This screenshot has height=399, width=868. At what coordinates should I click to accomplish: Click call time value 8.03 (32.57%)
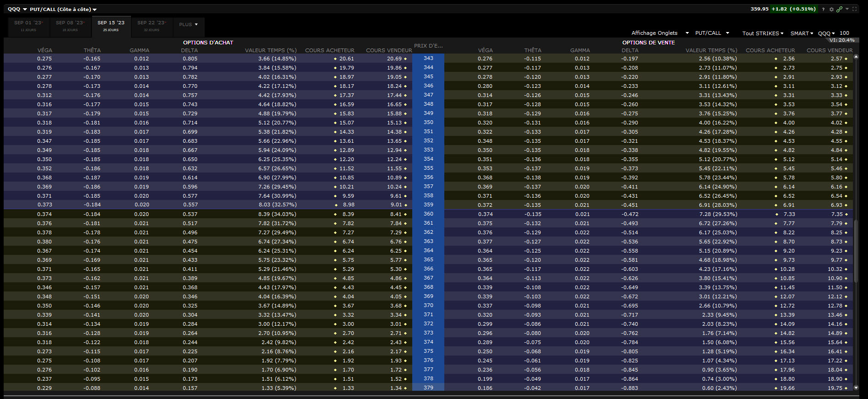coord(277,205)
